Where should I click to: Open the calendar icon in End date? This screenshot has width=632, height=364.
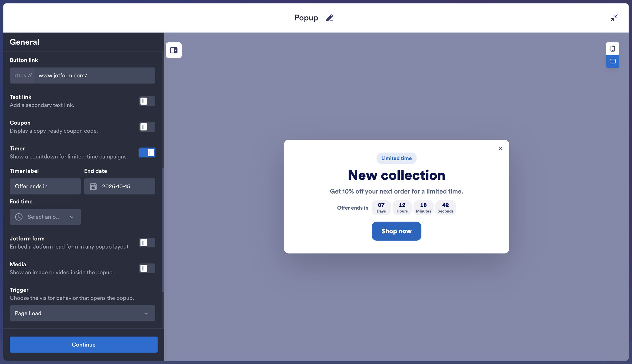point(93,186)
